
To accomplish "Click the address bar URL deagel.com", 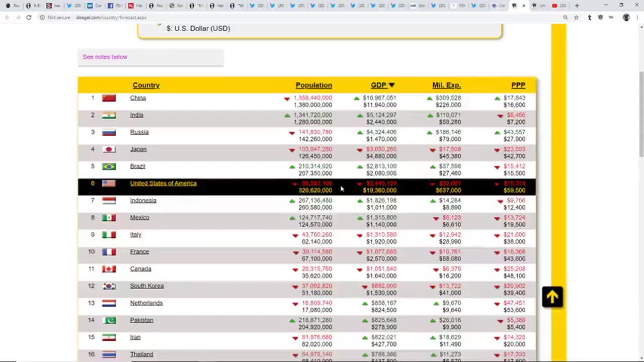I will point(111,17).
